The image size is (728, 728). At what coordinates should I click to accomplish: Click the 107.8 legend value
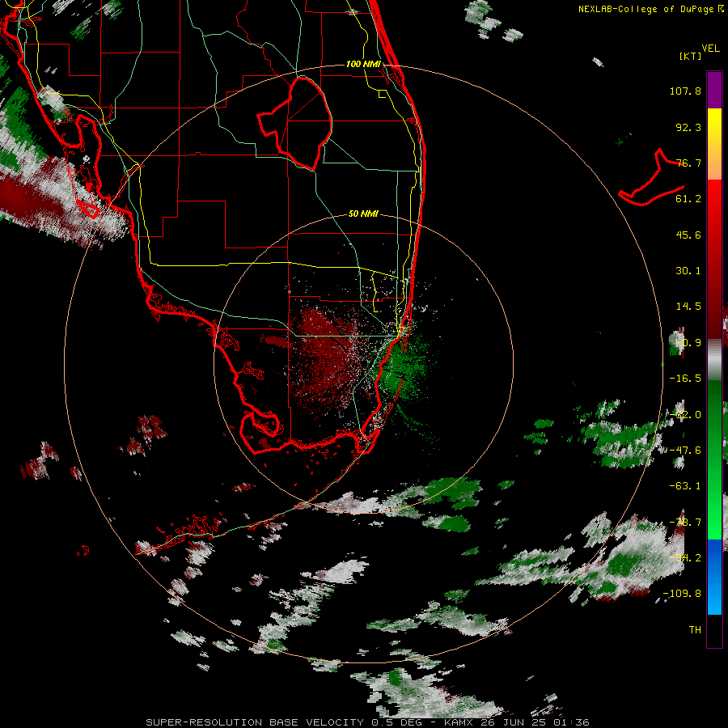[685, 91]
